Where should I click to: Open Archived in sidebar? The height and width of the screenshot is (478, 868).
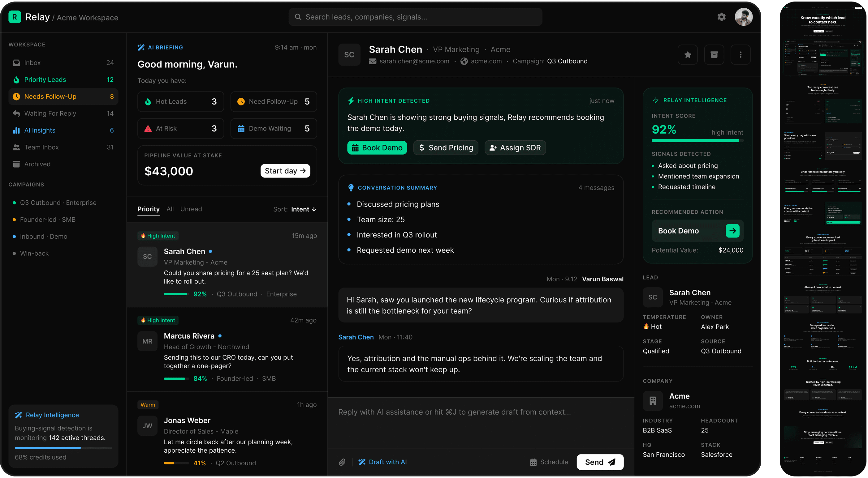pos(63,164)
